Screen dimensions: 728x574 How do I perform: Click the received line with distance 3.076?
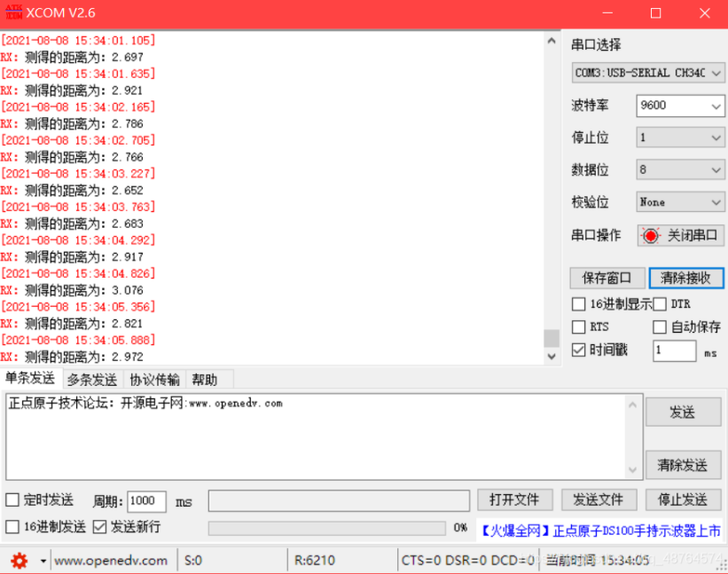pos(72,290)
